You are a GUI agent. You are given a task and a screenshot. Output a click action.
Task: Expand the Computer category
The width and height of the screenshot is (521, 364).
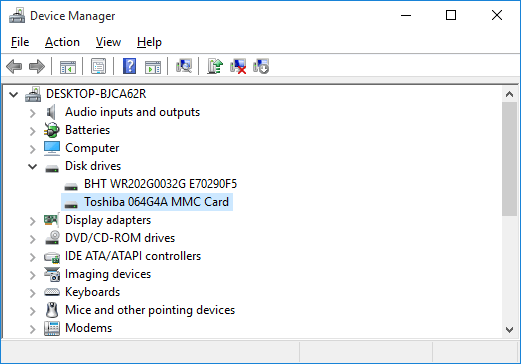[x=32, y=149]
